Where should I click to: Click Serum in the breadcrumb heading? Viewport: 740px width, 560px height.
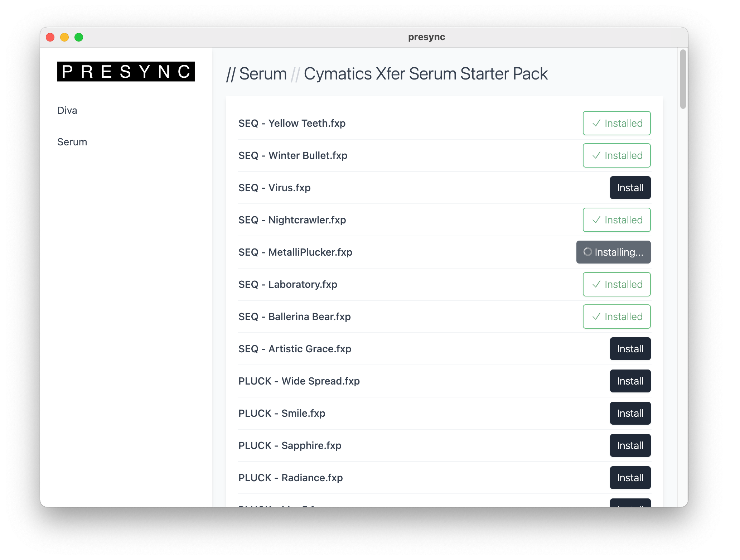[263, 74]
